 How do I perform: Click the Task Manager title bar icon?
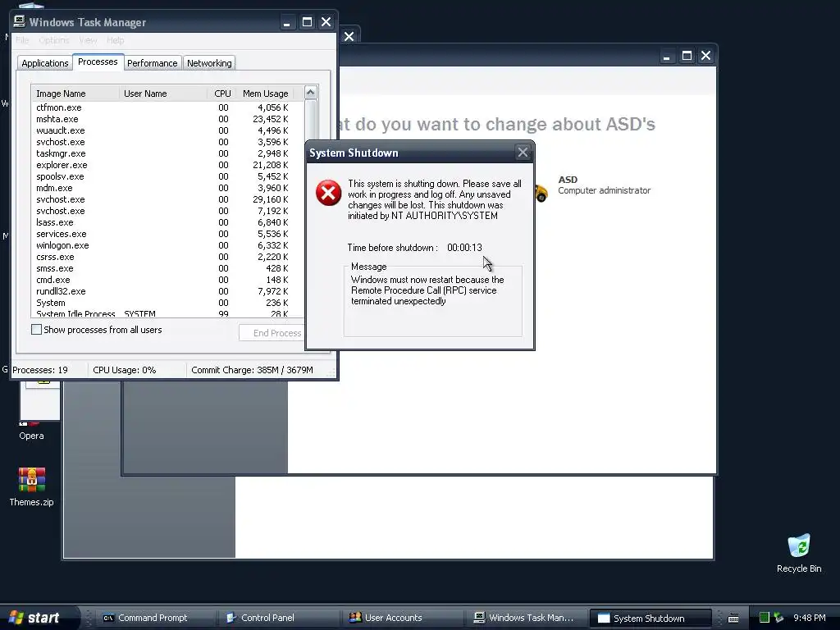[x=20, y=21]
